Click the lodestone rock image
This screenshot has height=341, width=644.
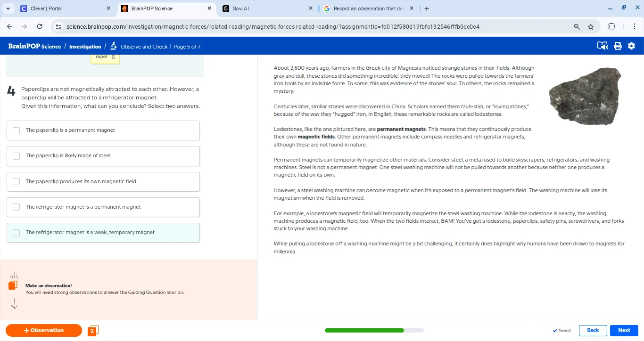[585, 96]
